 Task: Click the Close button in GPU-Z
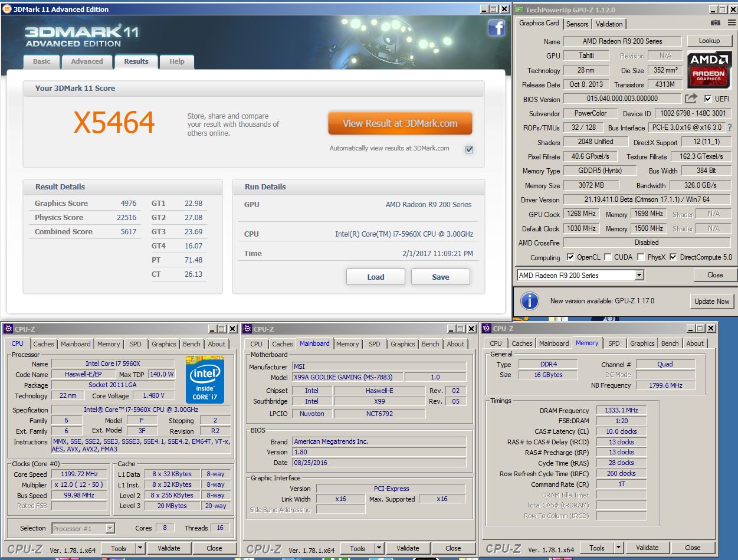[x=715, y=275]
